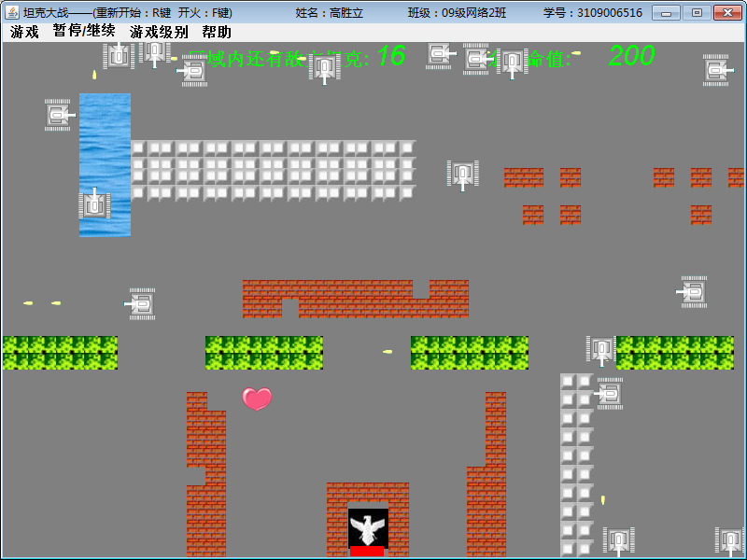Click the pink heart power-up
This screenshot has height=560, width=747.
coord(257,399)
